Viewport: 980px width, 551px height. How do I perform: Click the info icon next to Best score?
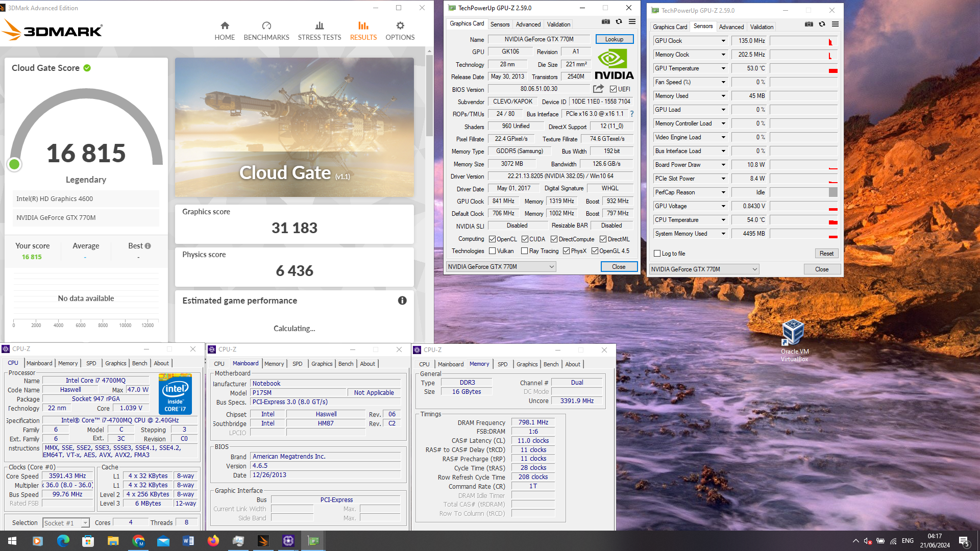click(x=148, y=246)
